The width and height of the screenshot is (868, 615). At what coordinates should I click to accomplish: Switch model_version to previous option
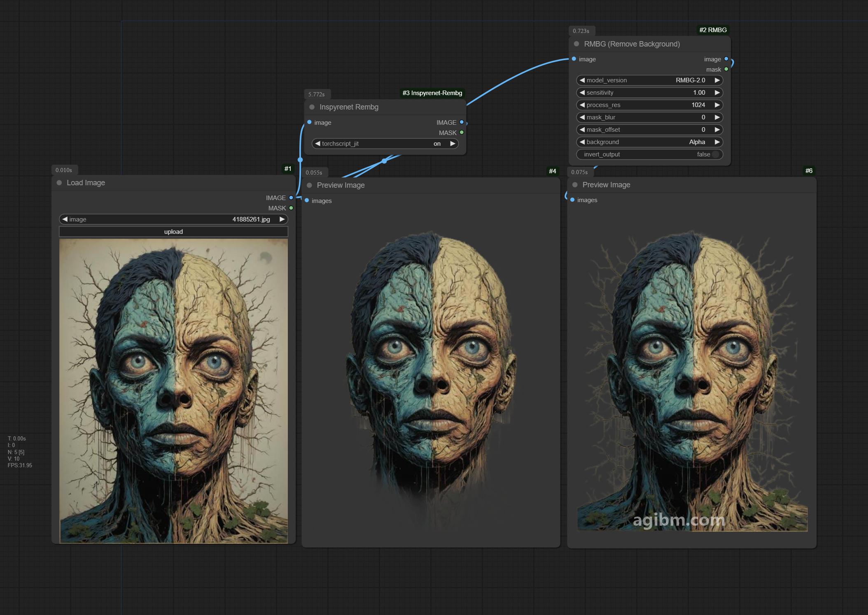coord(582,80)
